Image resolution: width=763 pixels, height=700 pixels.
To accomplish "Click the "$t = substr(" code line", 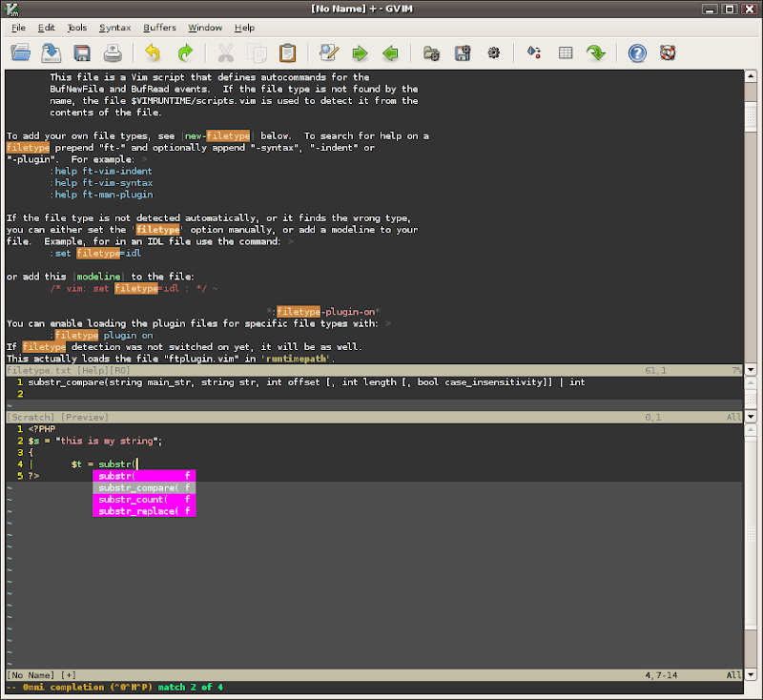I will coord(104,464).
